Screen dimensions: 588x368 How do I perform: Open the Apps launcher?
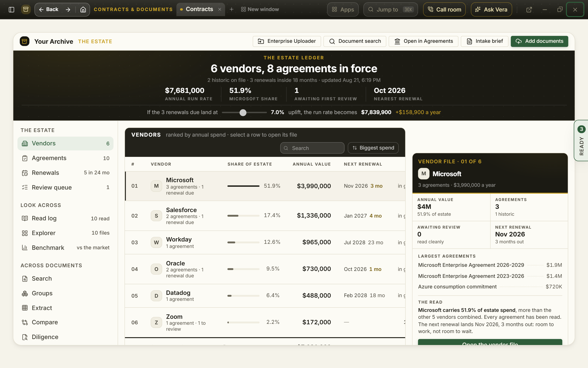click(343, 9)
